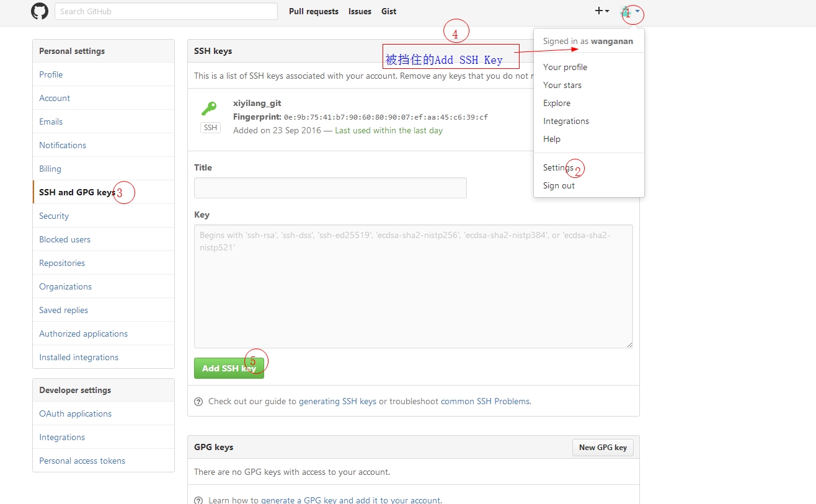Click into the SSH key Title field
This screenshot has height=504, width=816.
point(330,188)
